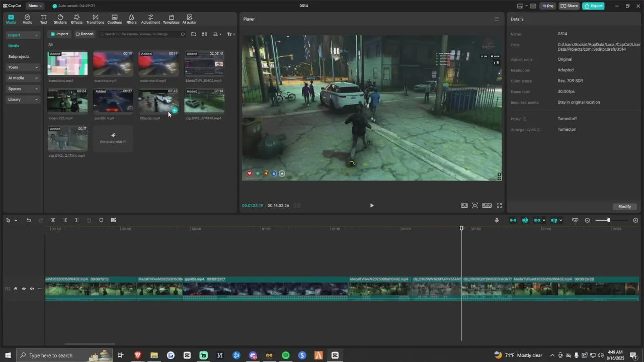Click the timeline zoom-in icon
The image size is (644, 362).
(635, 220)
